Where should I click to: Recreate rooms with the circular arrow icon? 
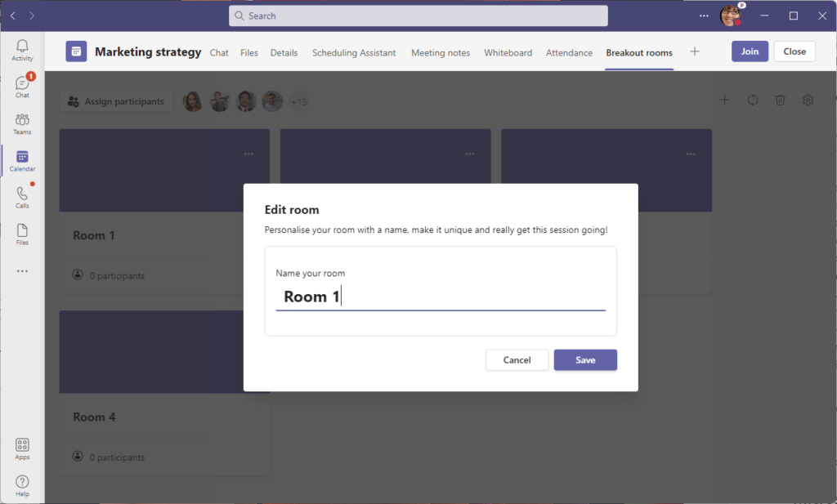coord(753,100)
